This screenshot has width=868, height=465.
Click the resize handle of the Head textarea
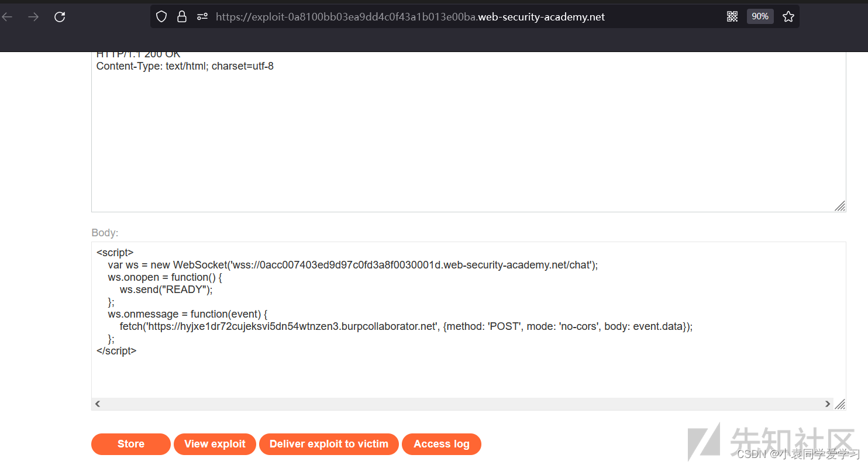click(839, 206)
